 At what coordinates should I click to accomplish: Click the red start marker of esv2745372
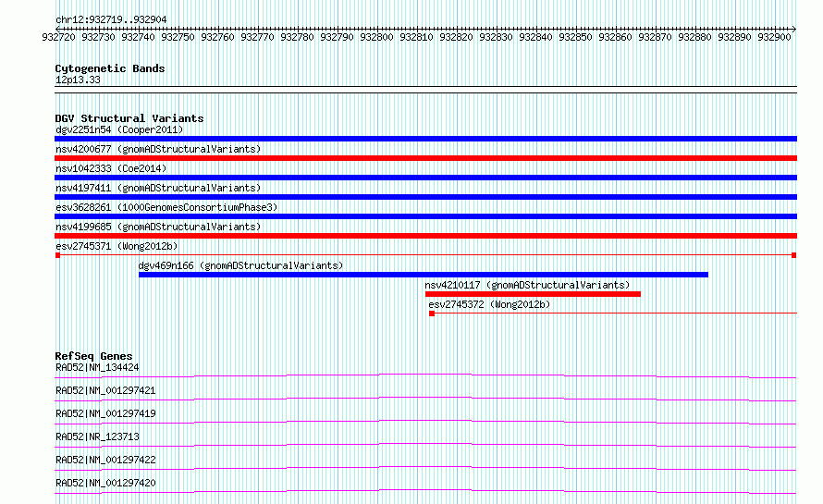tap(432, 313)
